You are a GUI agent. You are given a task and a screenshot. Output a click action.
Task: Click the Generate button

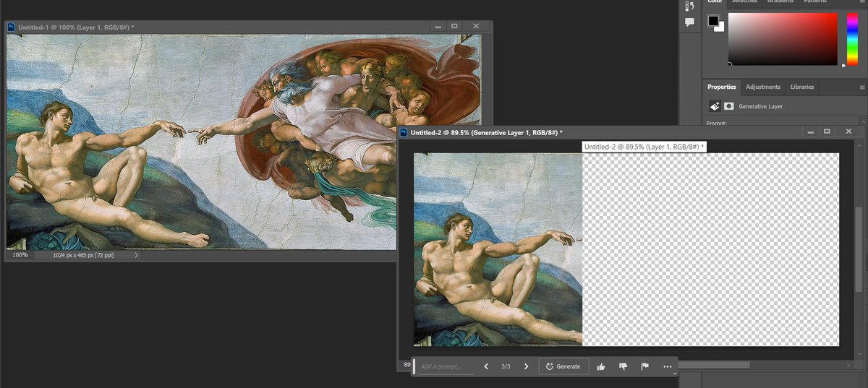[x=563, y=366]
